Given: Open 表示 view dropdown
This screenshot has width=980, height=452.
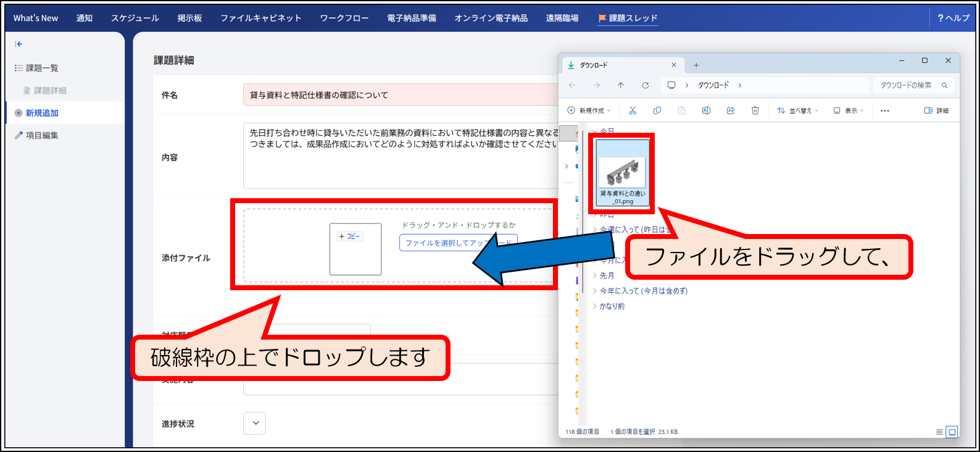Looking at the screenshot, I should 849,111.
